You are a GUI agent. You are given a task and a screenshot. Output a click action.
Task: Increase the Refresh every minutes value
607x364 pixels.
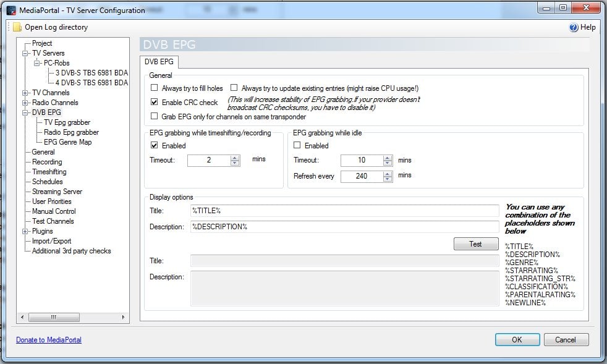388,174
